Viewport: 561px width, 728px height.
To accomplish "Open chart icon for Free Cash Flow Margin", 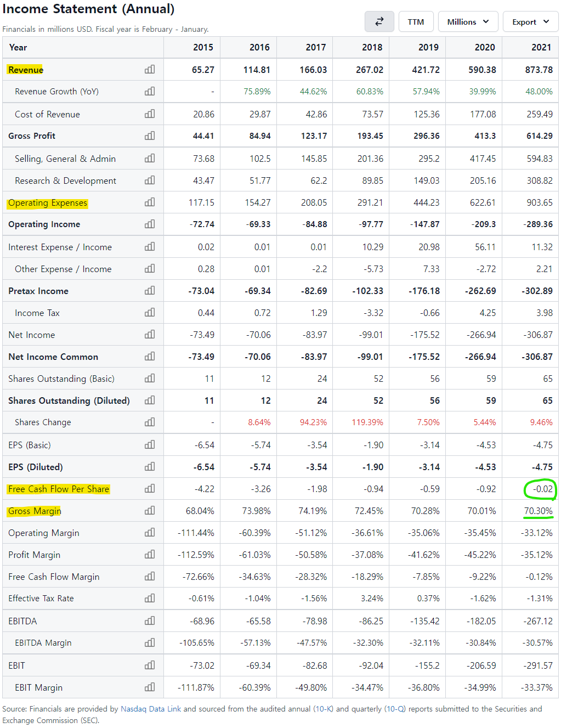I will click(x=150, y=577).
